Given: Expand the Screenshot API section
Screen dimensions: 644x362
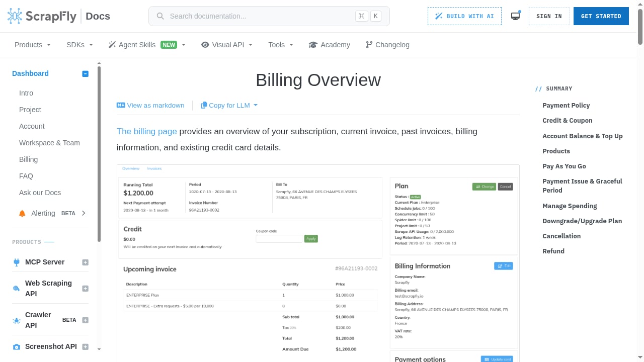Looking at the screenshot, I should coord(85,347).
